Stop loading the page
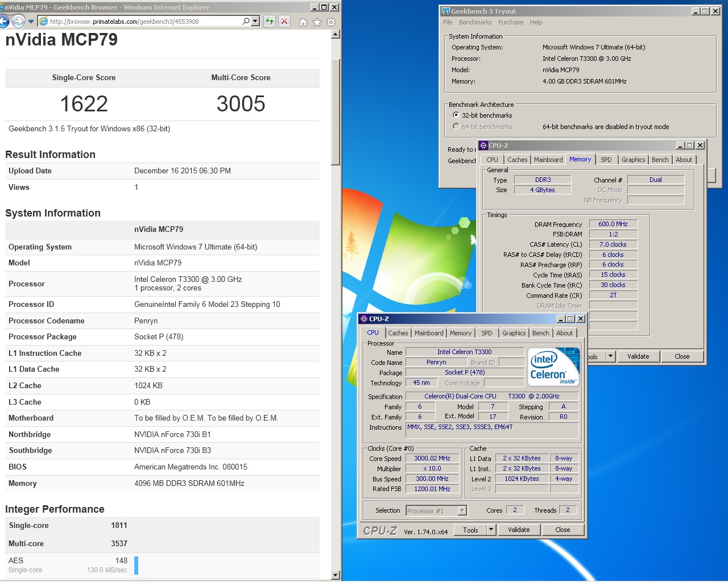728x582 pixels. coord(284,22)
